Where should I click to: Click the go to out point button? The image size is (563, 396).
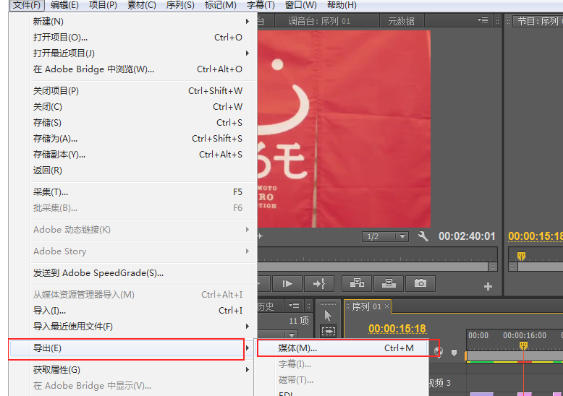(x=319, y=284)
